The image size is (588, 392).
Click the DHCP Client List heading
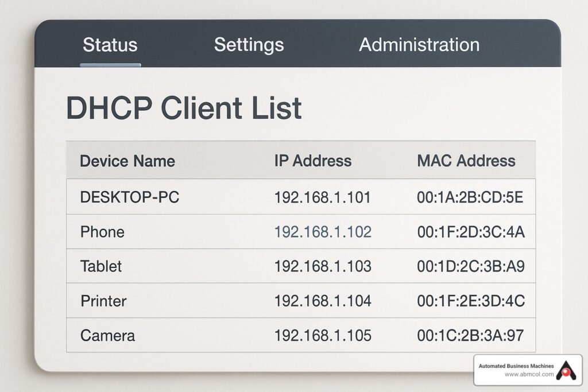pyautogui.click(x=184, y=108)
